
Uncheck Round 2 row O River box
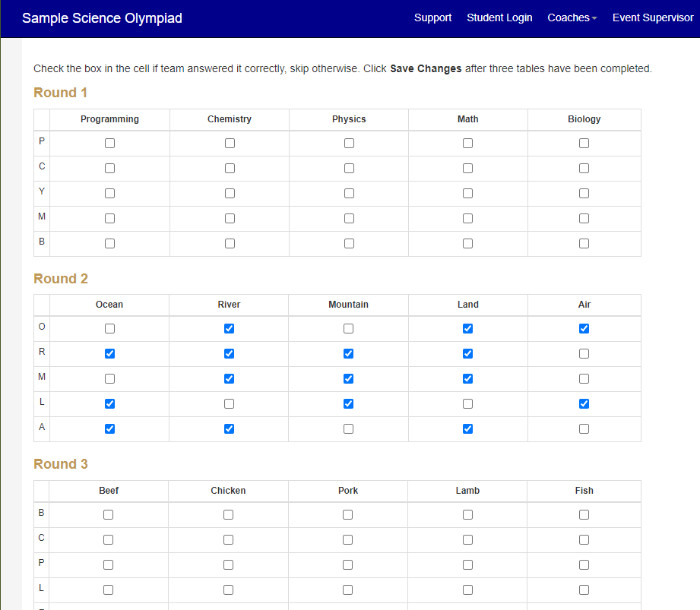click(x=229, y=328)
